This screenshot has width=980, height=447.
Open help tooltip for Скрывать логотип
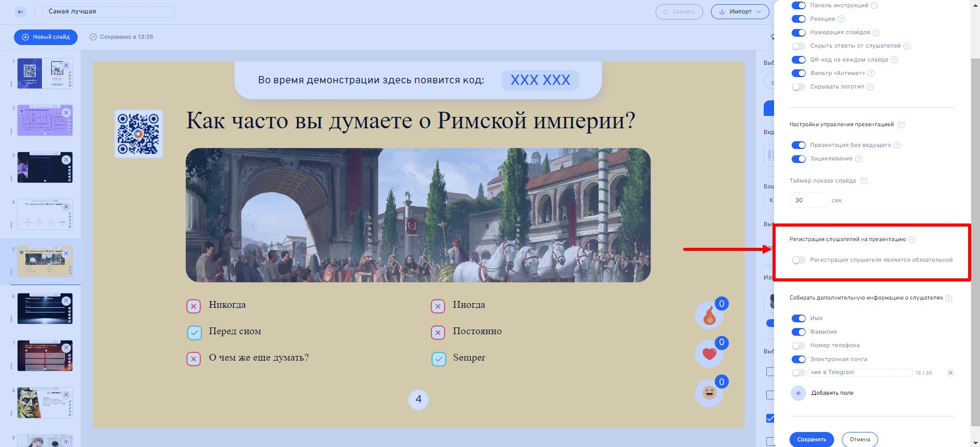coord(870,87)
